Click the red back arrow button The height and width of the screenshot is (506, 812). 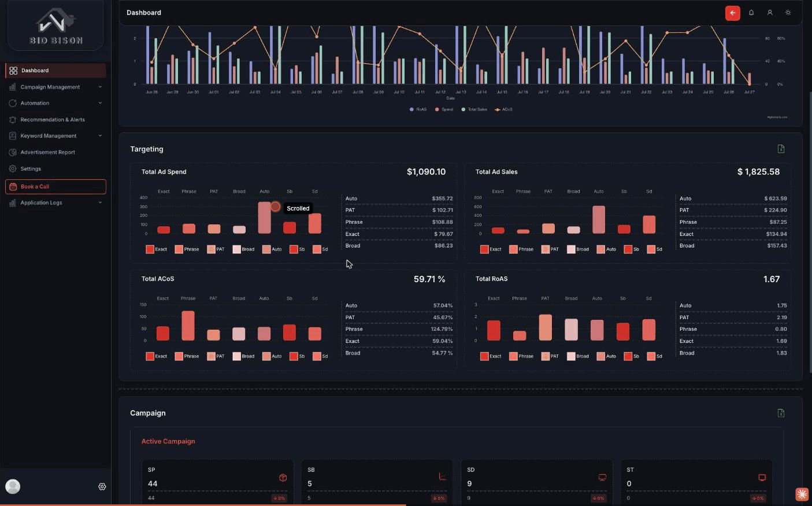[732, 13]
